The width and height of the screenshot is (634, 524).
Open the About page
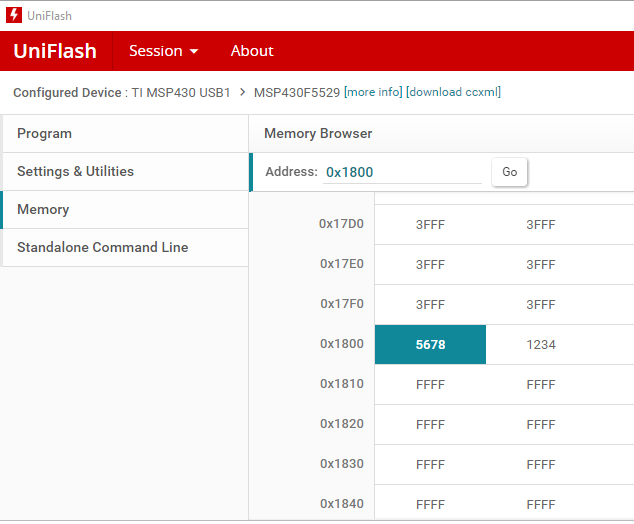click(x=252, y=51)
